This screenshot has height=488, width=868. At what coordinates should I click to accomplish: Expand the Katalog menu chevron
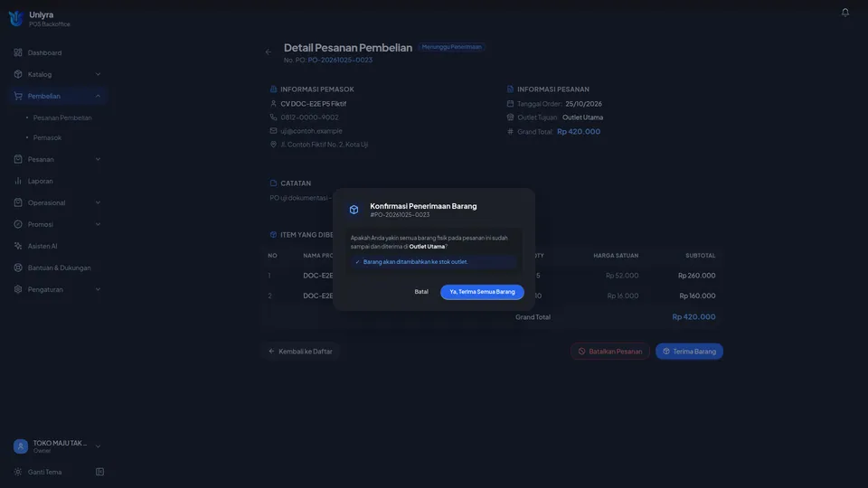[x=98, y=74]
